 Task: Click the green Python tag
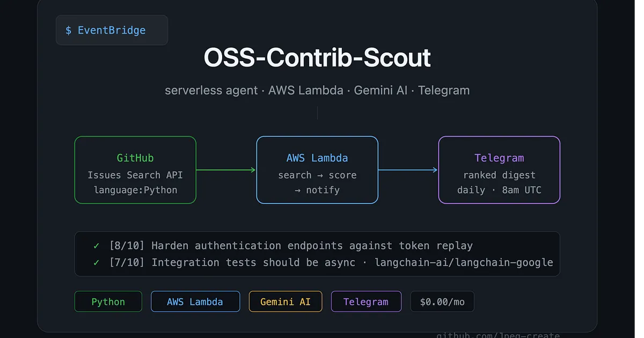pos(108,302)
